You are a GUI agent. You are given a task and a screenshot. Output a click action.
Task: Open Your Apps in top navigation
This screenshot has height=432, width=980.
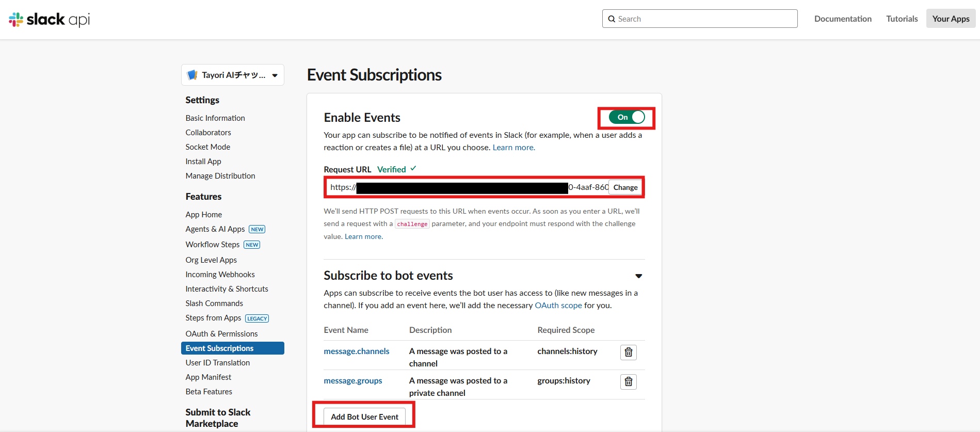click(x=951, y=19)
